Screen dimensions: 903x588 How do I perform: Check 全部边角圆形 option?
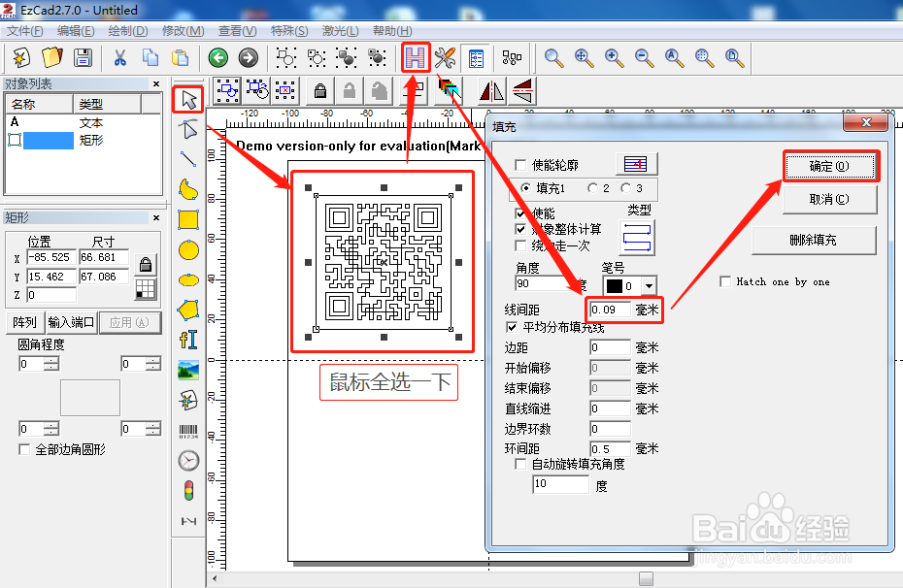coord(24,449)
